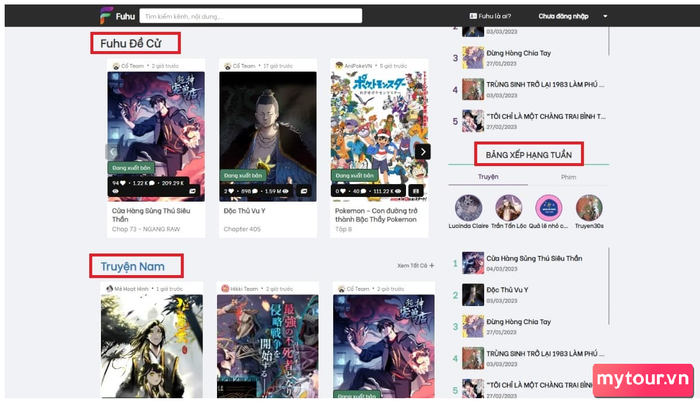Click thumbnail of weekly rank 2 entry

473,295
